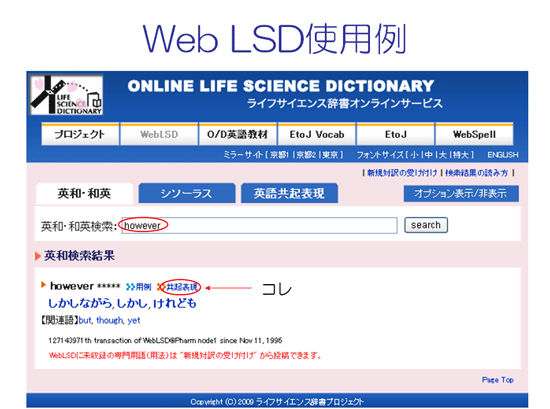Focus the 英和・和英検索 input field
Viewport: 550px width, 409px height.
click(260, 225)
